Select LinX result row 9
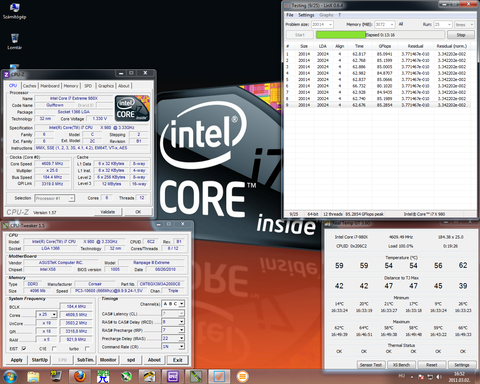This screenshot has height=384, width=480. (x=378, y=105)
